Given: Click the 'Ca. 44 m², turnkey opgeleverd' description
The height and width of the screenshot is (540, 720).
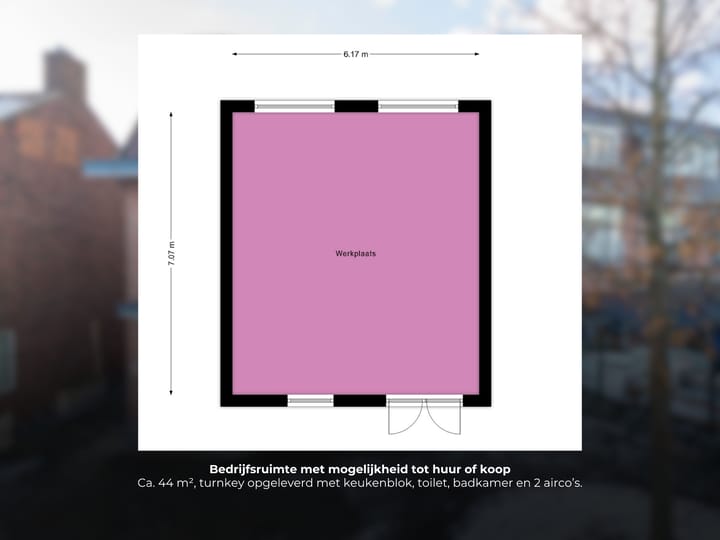Looking at the screenshot, I should pyautogui.click(x=359, y=484).
